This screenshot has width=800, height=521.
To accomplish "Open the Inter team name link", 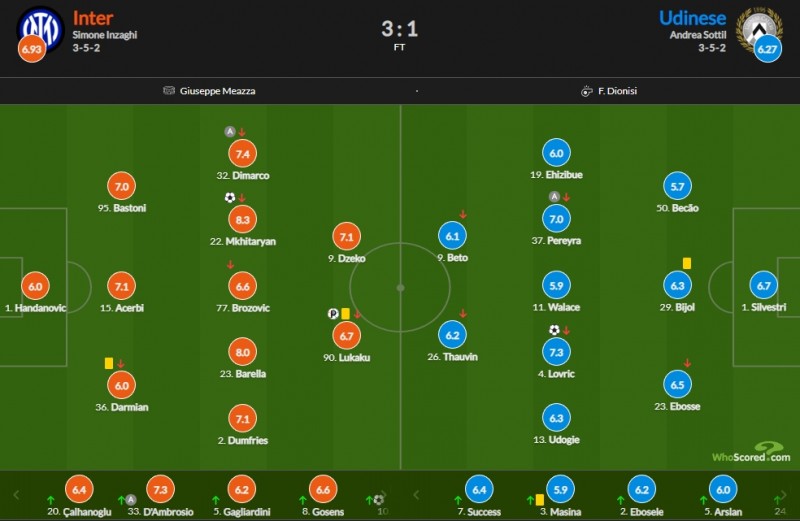I will click(x=93, y=17).
